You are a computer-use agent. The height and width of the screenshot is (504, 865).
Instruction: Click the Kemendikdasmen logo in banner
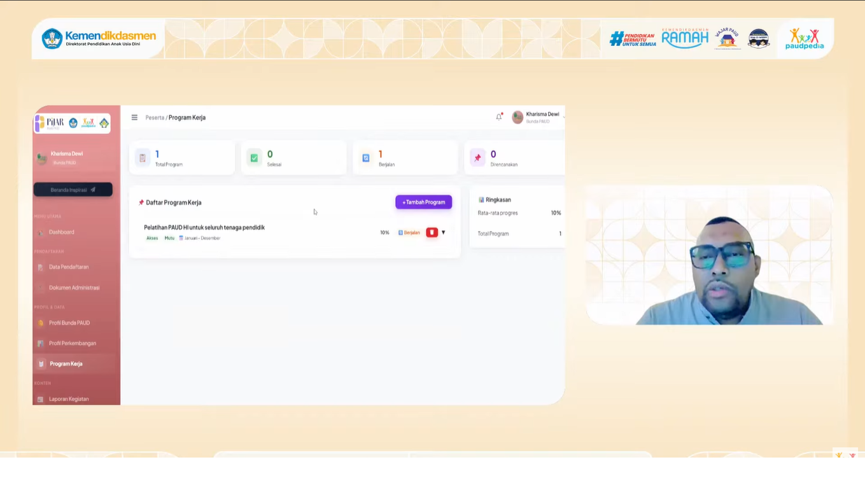[x=99, y=38]
